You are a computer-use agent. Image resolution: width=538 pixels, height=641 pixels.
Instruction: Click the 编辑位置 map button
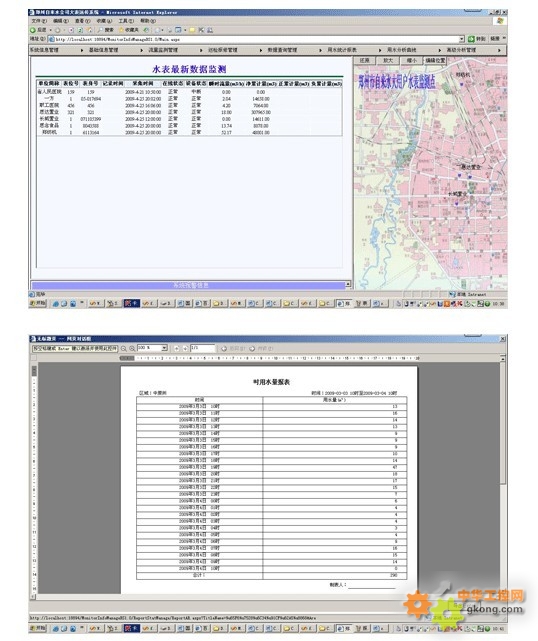pyautogui.click(x=435, y=61)
